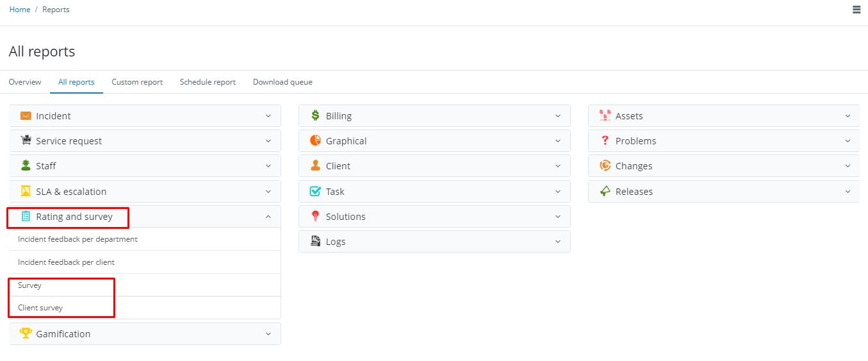
Task: Expand the Logs section chevron
Action: click(x=558, y=242)
